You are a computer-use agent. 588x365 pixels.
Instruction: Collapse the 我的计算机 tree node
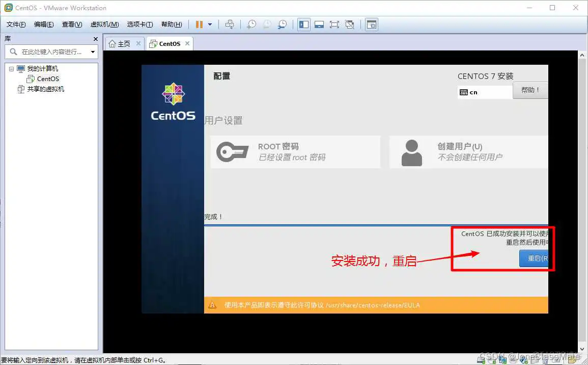[x=11, y=68]
